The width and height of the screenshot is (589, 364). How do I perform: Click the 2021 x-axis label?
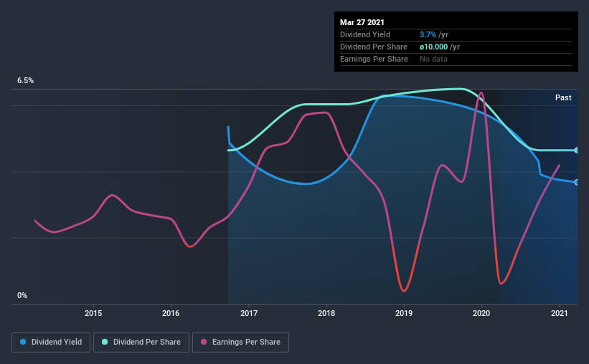click(x=560, y=313)
